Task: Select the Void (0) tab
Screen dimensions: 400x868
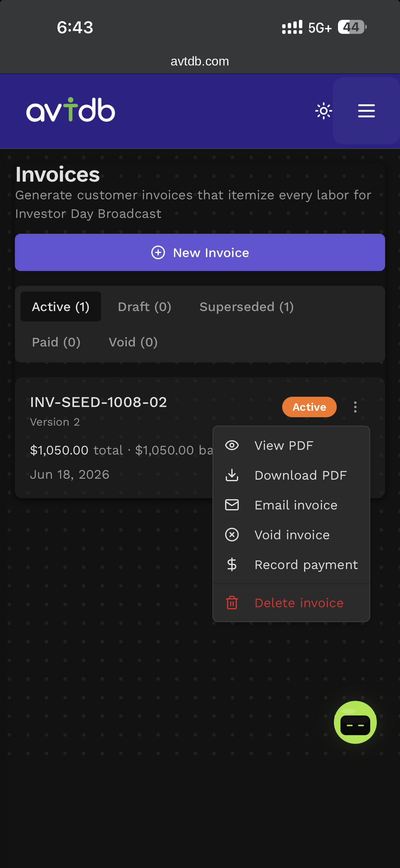Action: [133, 342]
